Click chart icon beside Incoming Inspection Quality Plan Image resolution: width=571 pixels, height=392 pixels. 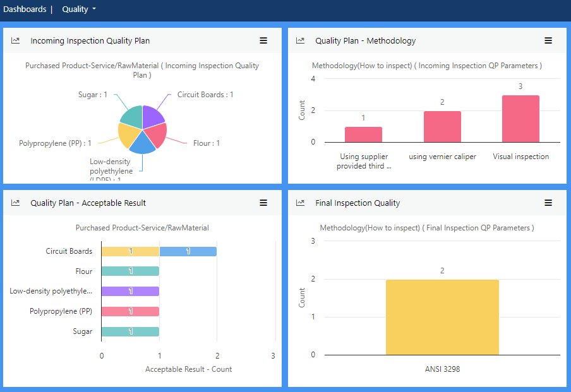[16, 40]
